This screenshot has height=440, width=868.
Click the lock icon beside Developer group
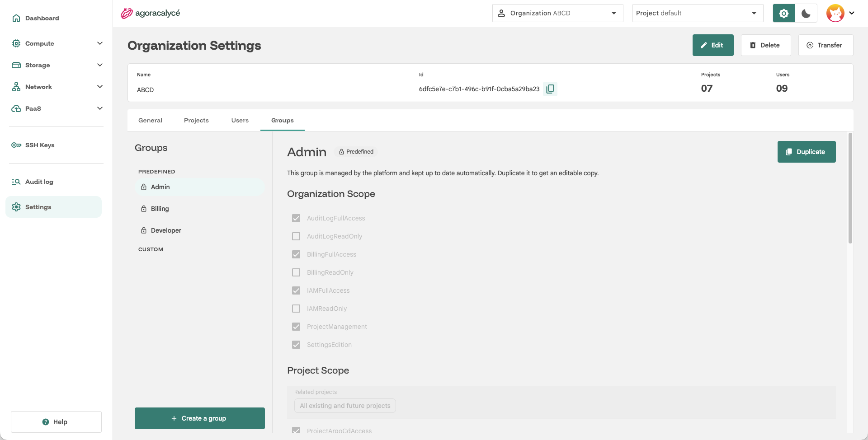(144, 230)
